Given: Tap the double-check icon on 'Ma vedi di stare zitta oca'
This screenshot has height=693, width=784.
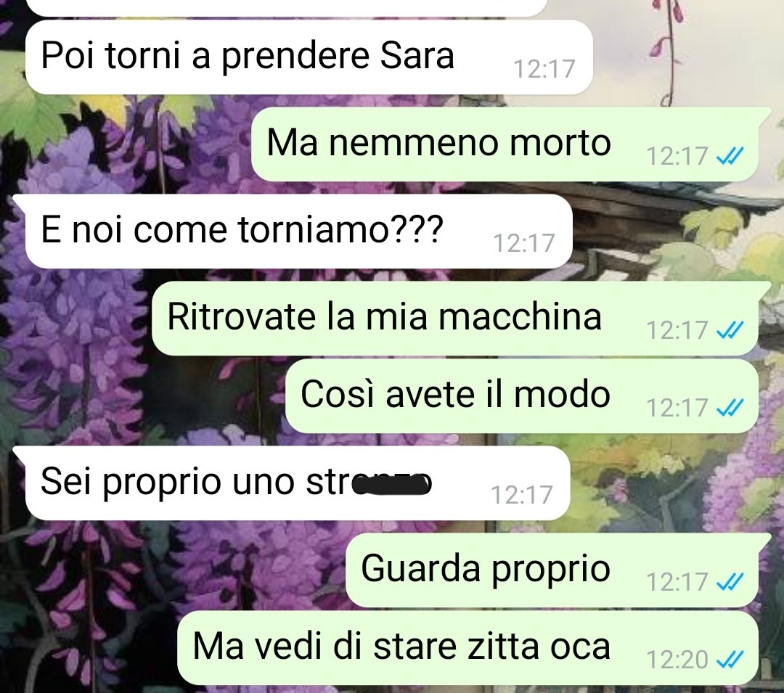Looking at the screenshot, I should [x=730, y=660].
